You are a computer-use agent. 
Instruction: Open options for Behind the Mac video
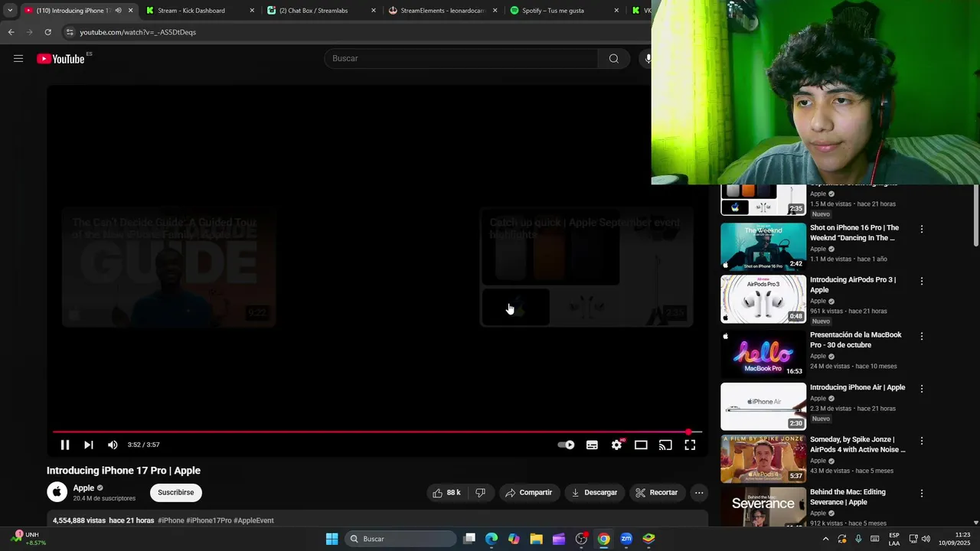pyautogui.click(x=922, y=494)
